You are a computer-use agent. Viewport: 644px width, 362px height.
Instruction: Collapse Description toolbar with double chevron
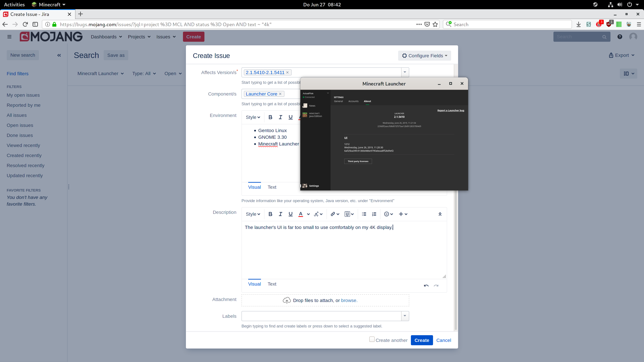(440, 214)
